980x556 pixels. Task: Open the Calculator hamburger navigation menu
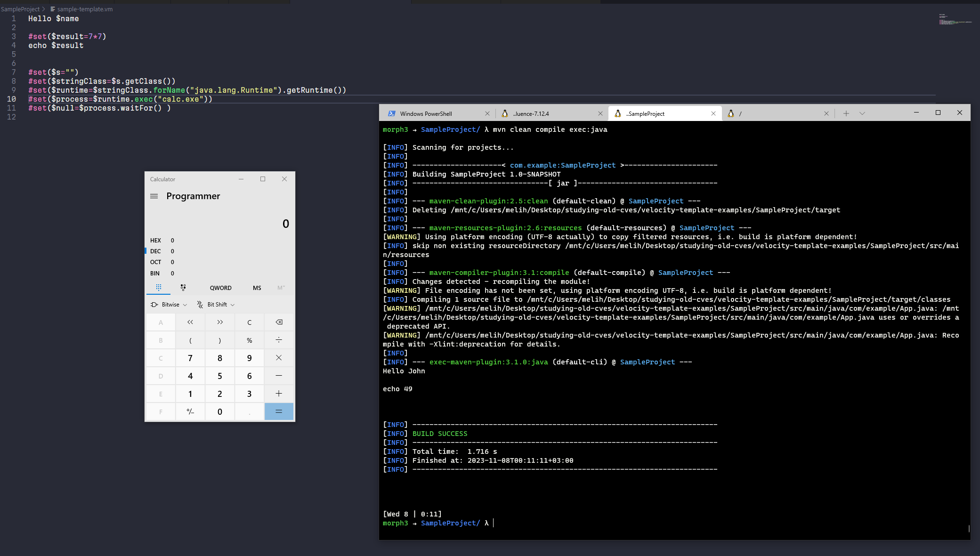click(154, 196)
